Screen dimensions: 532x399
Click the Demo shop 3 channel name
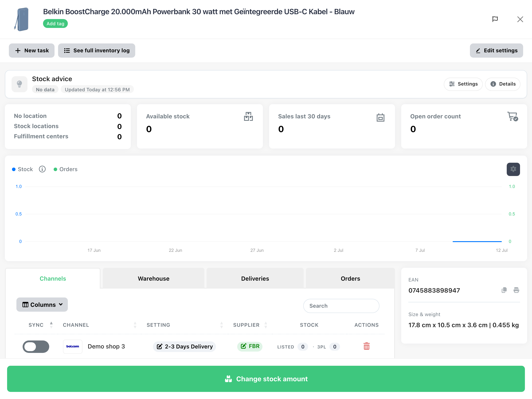click(x=106, y=346)
